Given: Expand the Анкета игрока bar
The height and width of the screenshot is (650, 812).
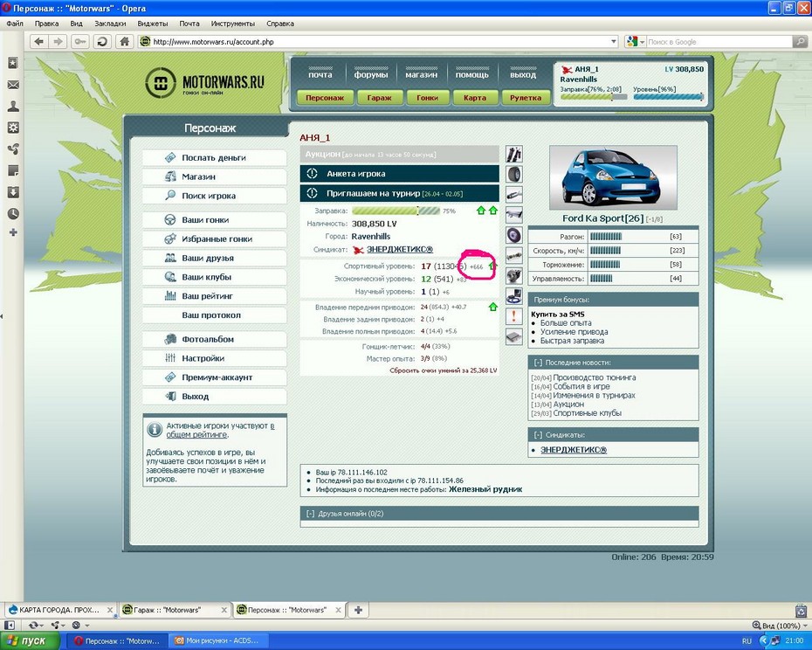Looking at the screenshot, I should [399, 174].
